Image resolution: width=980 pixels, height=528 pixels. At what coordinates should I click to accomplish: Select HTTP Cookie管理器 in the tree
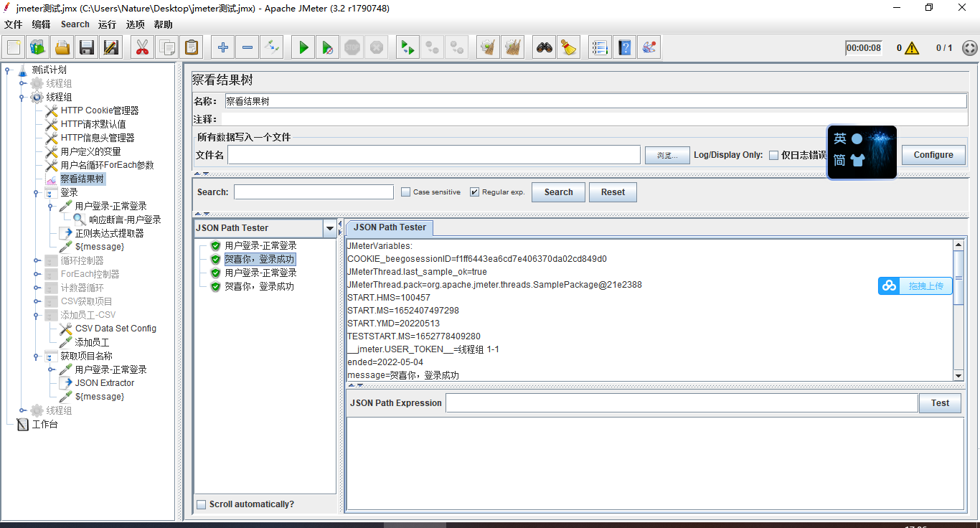(x=100, y=110)
